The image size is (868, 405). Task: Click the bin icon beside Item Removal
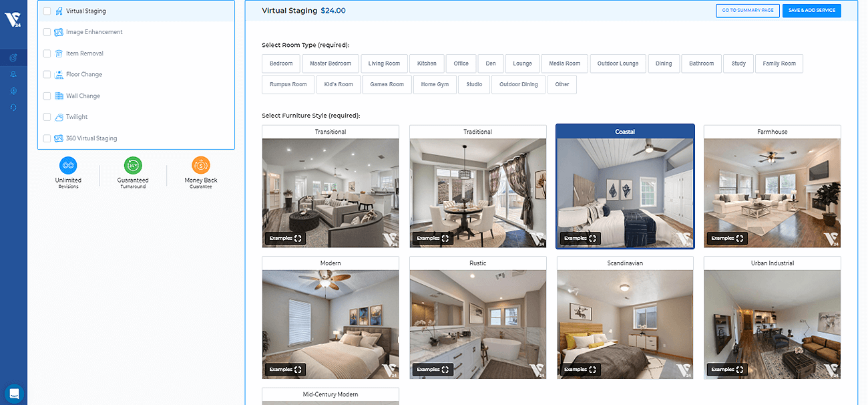point(59,53)
